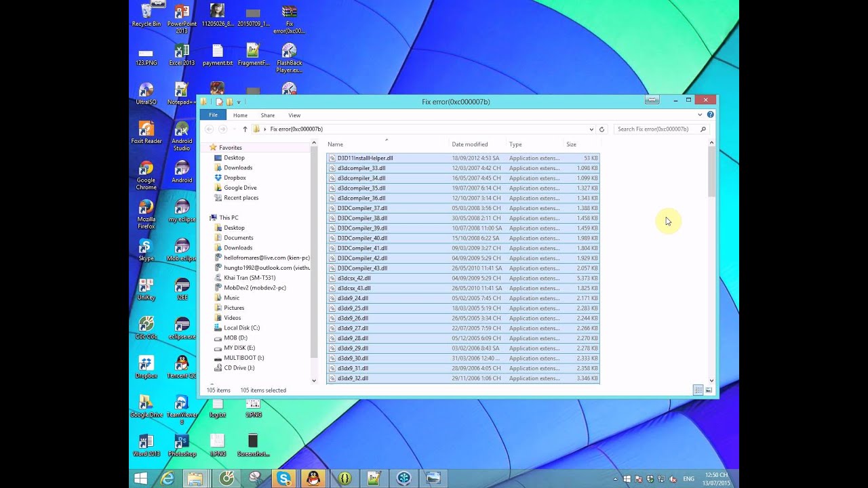Open address bar history dropdown
868x488 pixels.
pyautogui.click(x=591, y=129)
